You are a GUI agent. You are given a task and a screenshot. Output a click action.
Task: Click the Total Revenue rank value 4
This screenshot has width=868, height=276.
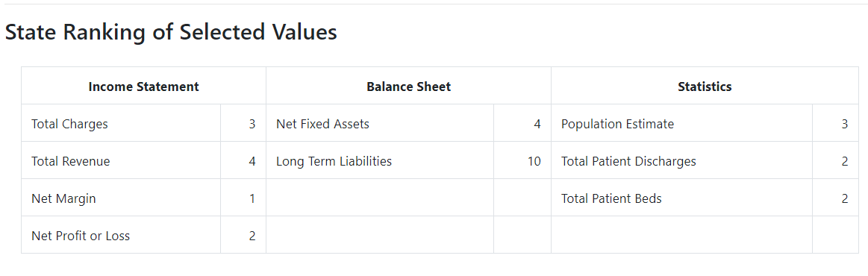pyautogui.click(x=252, y=161)
